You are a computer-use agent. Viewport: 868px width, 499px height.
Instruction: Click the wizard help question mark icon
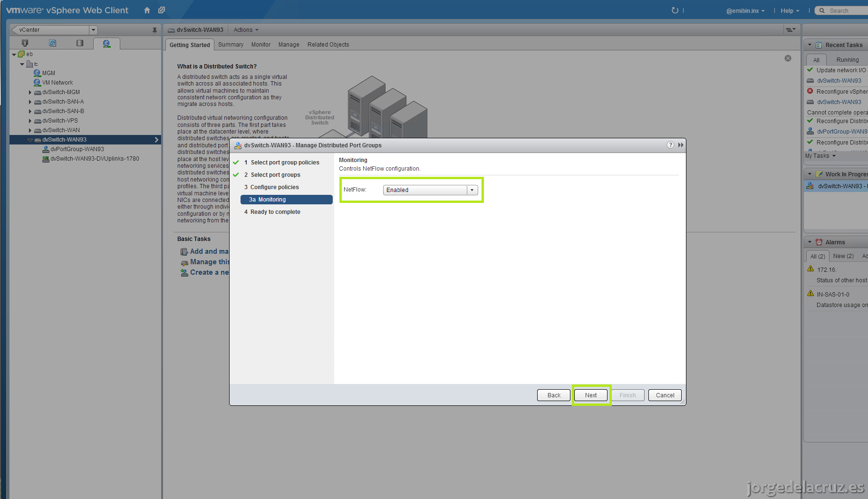pyautogui.click(x=670, y=145)
